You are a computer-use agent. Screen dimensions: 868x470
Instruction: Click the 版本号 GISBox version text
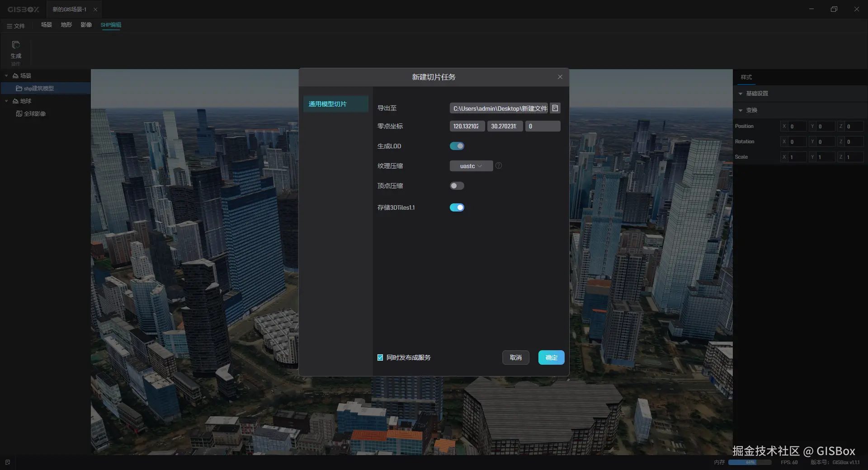(x=835, y=462)
